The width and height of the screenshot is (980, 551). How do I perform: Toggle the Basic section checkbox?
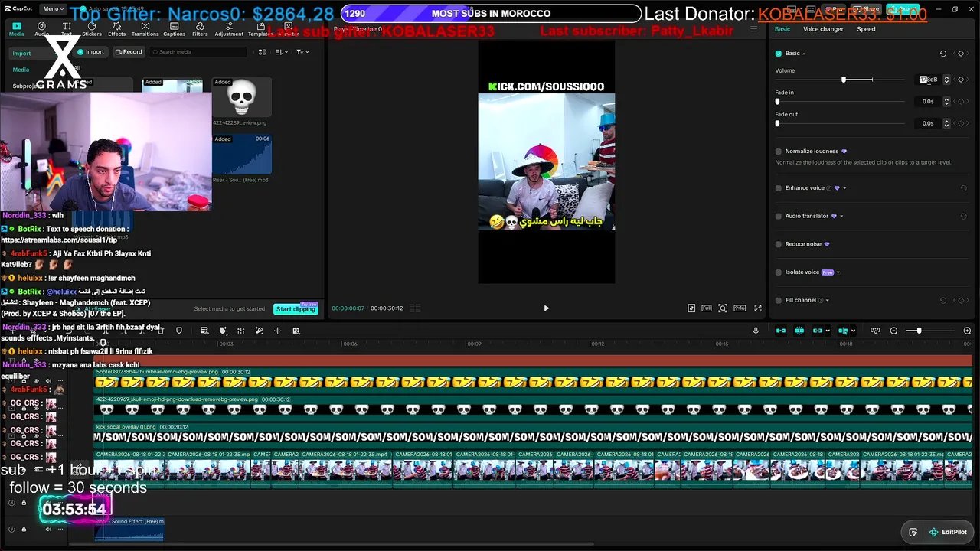[779, 54]
